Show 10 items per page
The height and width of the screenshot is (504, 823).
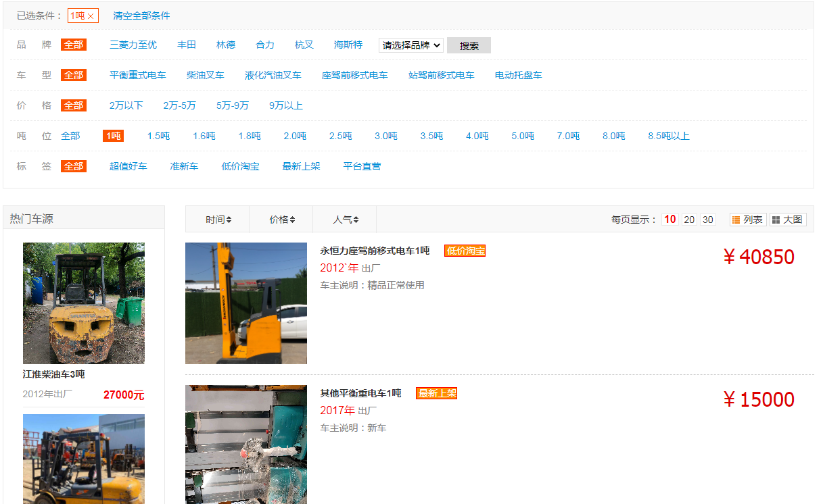pyautogui.click(x=670, y=220)
